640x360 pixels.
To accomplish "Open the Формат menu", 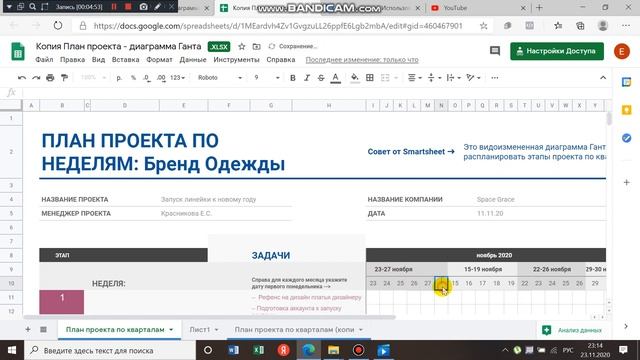I will click(159, 60).
